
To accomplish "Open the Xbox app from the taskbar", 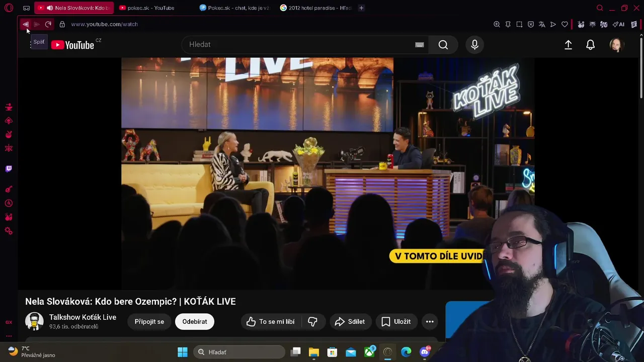I will pos(369,352).
